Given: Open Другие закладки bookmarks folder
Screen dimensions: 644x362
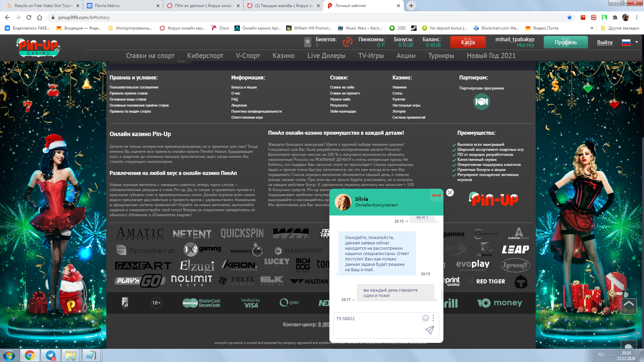Looking at the screenshot, I should [620, 28].
